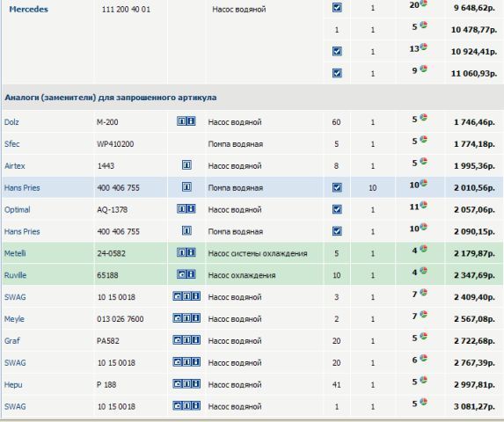Click the price 2 997,81р.

point(474,385)
